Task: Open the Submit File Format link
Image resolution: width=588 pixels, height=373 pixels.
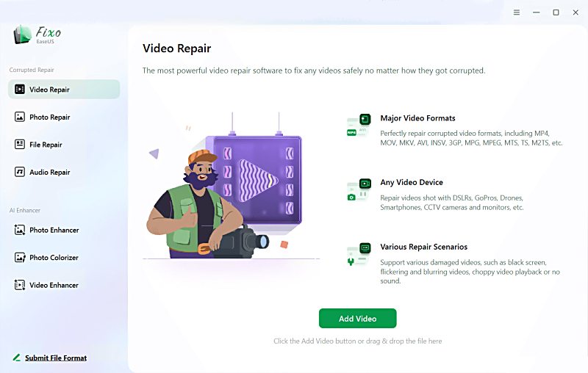Action: [56, 358]
